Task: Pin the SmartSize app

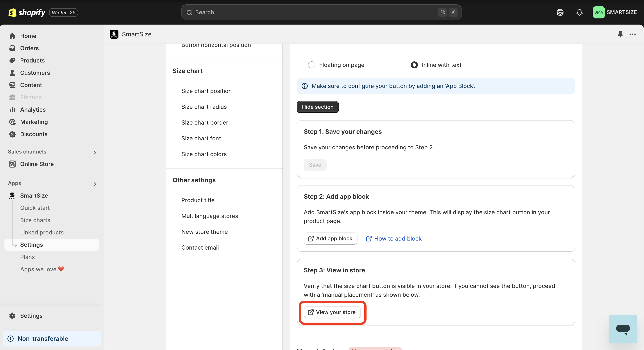Action: point(620,34)
